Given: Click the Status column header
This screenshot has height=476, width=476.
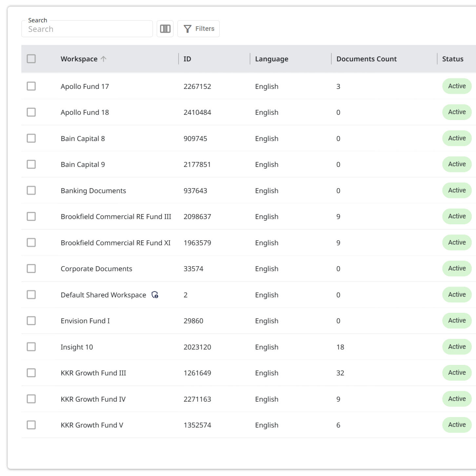Looking at the screenshot, I should pyautogui.click(x=452, y=59).
